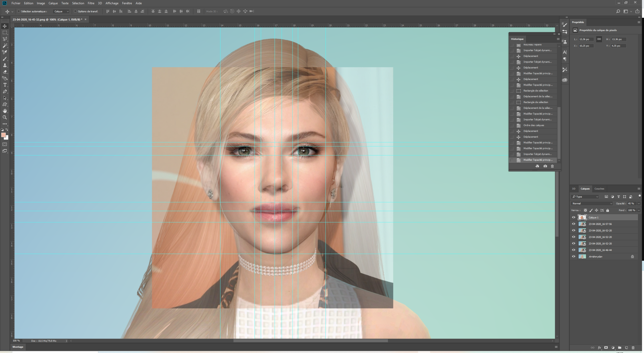Switch to the 3D panel tab
The height and width of the screenshot is (353, 644).
pos(574,189)
